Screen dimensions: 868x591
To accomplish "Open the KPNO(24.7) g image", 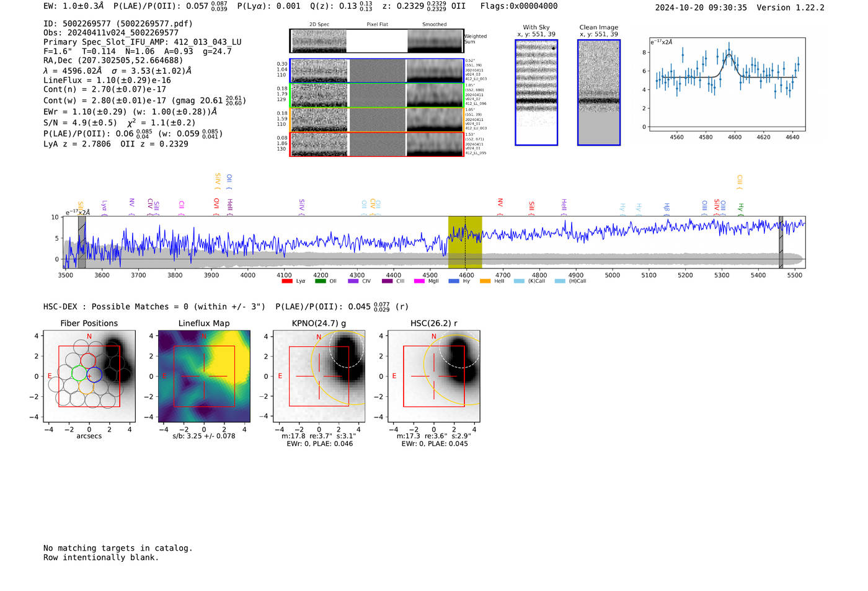I will click(319, 376).
